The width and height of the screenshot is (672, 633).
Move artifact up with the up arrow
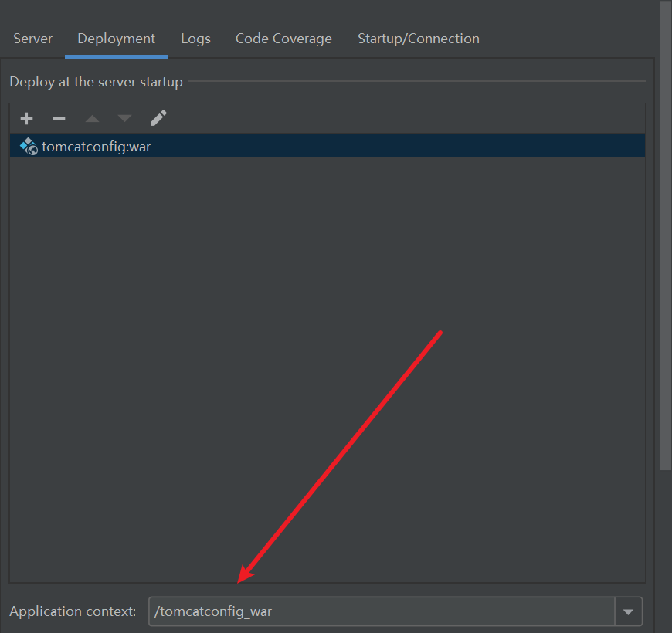(92, 118)
